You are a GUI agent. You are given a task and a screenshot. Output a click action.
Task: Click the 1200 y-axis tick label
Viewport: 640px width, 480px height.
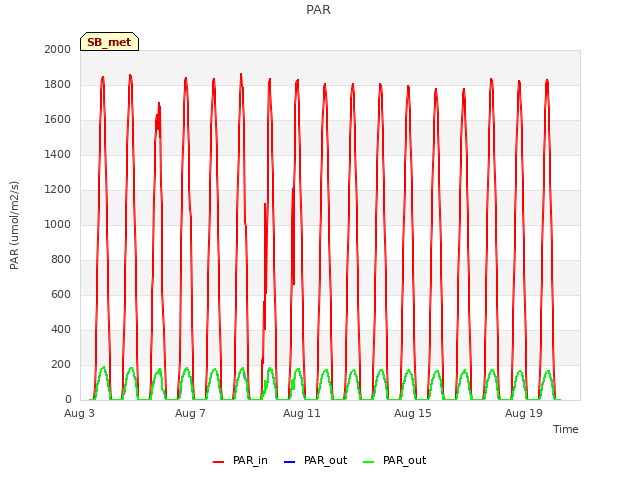[58, 189]
